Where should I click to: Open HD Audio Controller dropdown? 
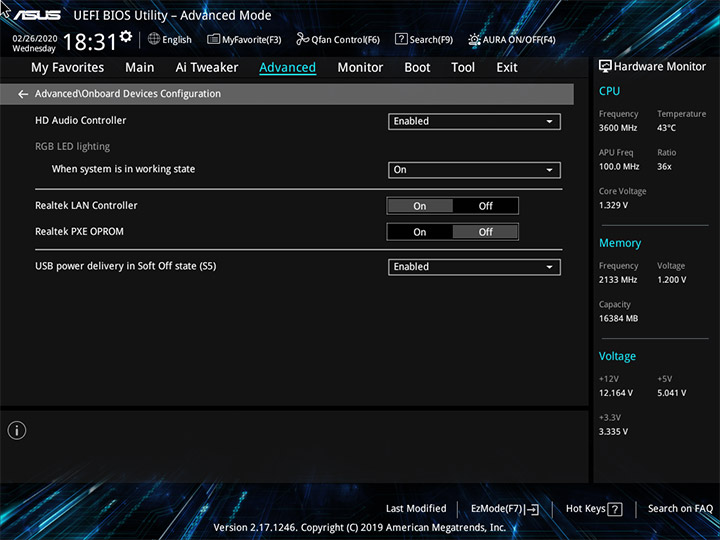[x=474, y=121]
